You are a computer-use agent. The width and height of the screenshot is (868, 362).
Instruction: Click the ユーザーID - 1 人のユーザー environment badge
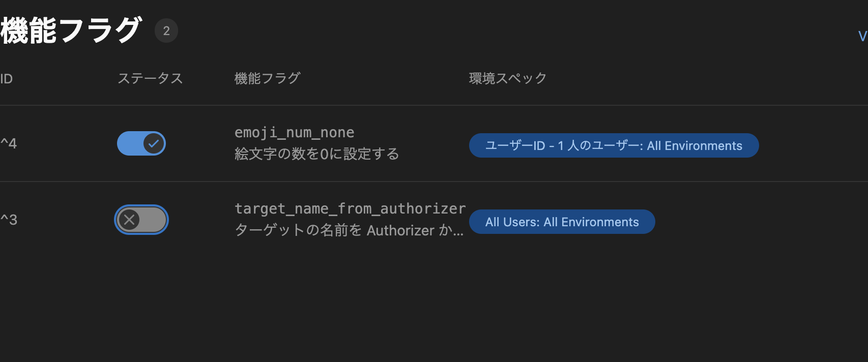614,145
